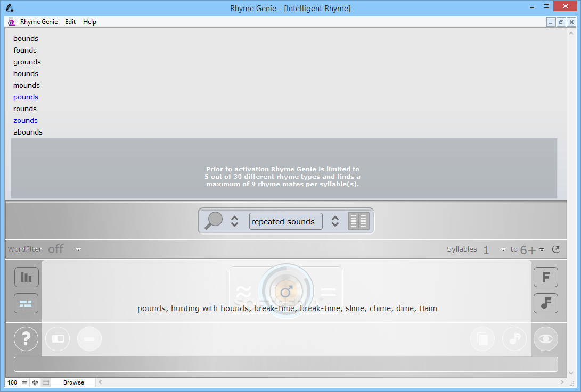581x392 pixels.
Task: Open the Syllables maximum 6+ dropdown arrow
Action: [x=542, y=249]
